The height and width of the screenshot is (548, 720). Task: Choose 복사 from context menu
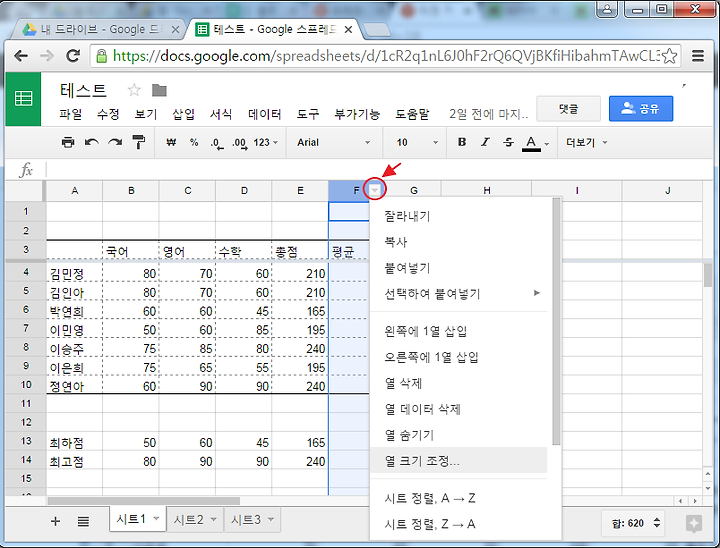click(x=458, y=242)
